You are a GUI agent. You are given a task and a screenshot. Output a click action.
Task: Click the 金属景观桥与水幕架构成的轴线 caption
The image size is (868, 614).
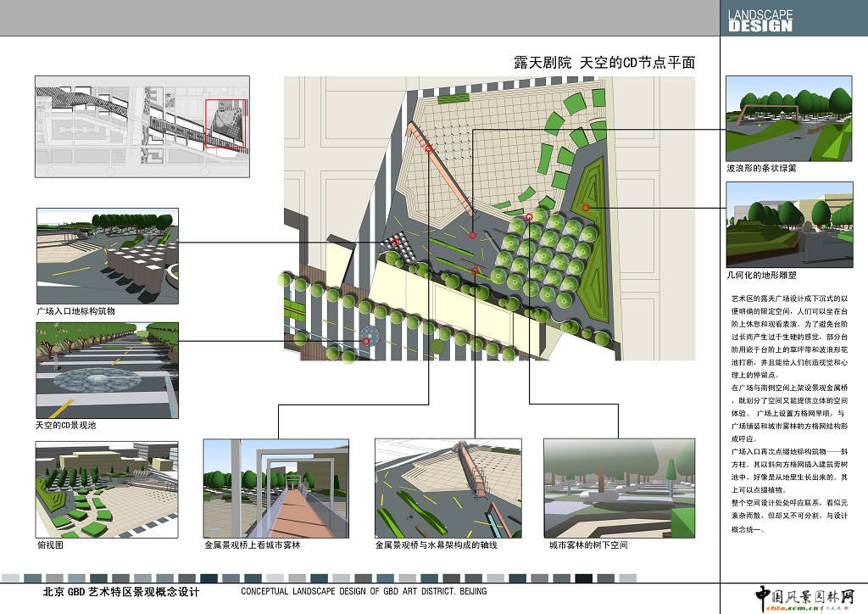coord(436,545)
